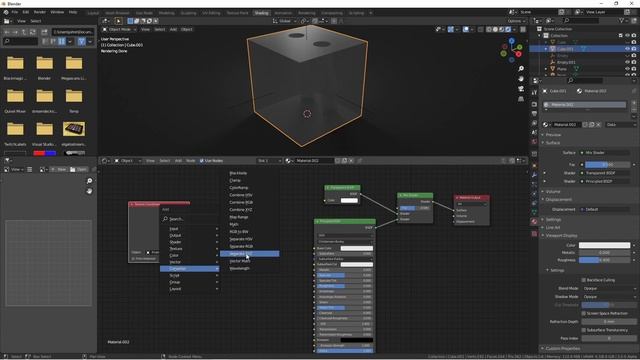Select Map Range converter entry
Screen dimensions: 640x360
[x=238, y=217]
